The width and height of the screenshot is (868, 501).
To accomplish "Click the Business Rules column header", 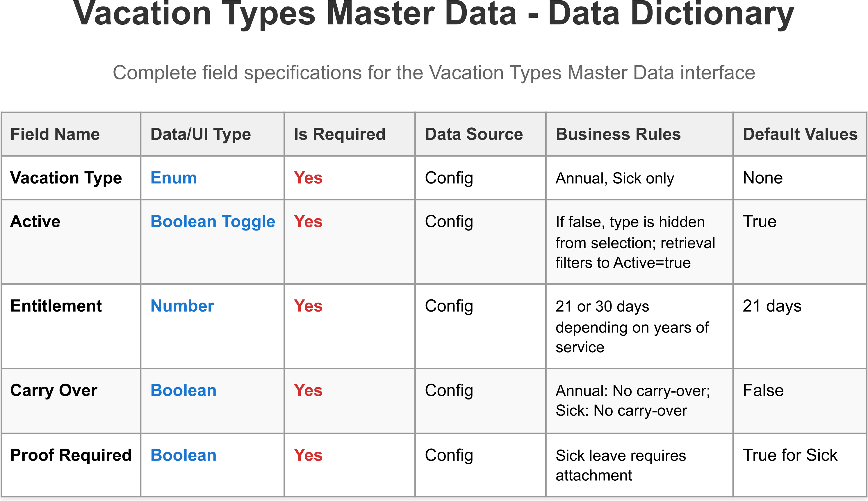I will point(618,134).
